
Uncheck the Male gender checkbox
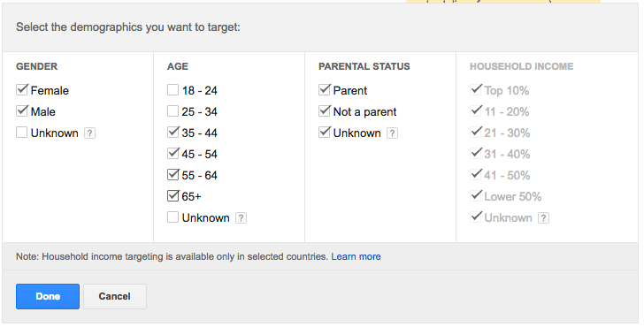[x=22, y=111]
